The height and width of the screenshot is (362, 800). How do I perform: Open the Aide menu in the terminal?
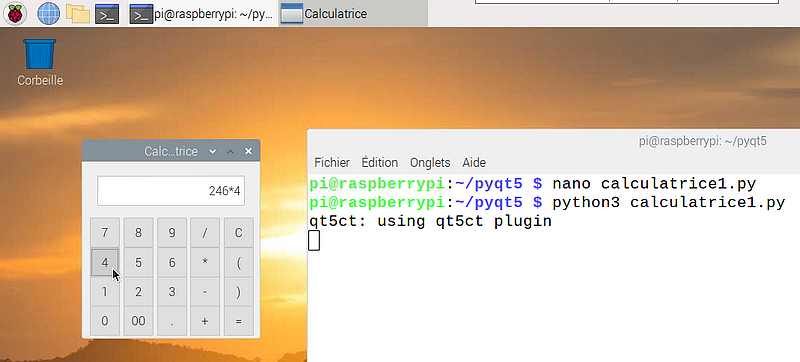click(x=474, y=163)
